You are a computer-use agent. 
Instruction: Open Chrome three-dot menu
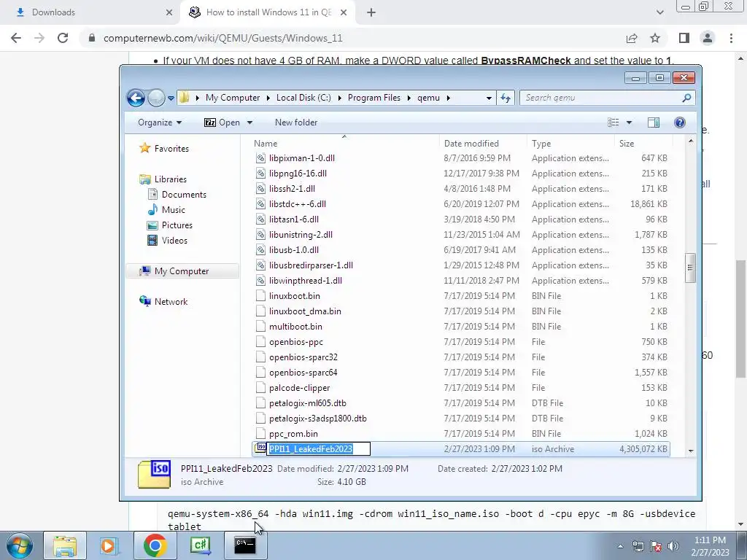click(731, 38)
